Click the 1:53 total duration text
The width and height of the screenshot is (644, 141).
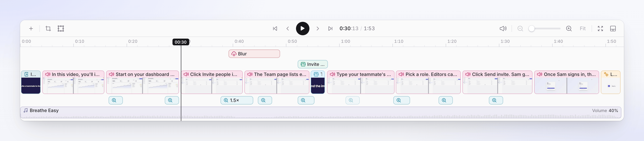tap(369, 29)
